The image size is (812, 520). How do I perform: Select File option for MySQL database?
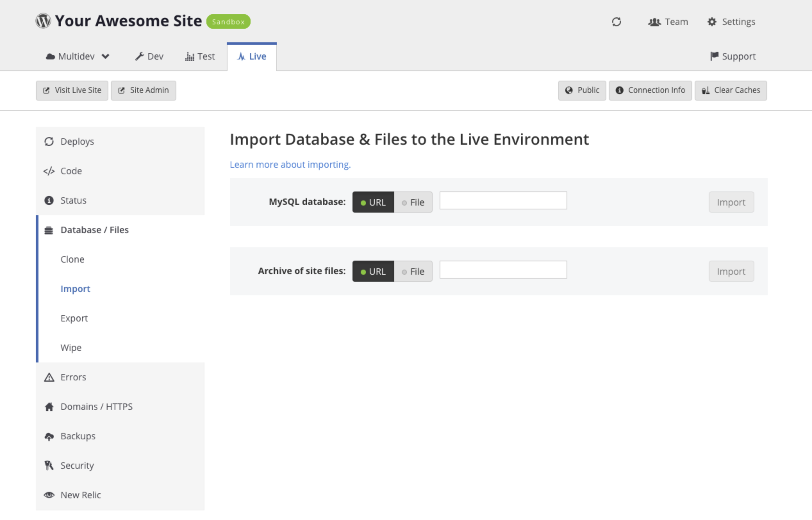[413, 202]
